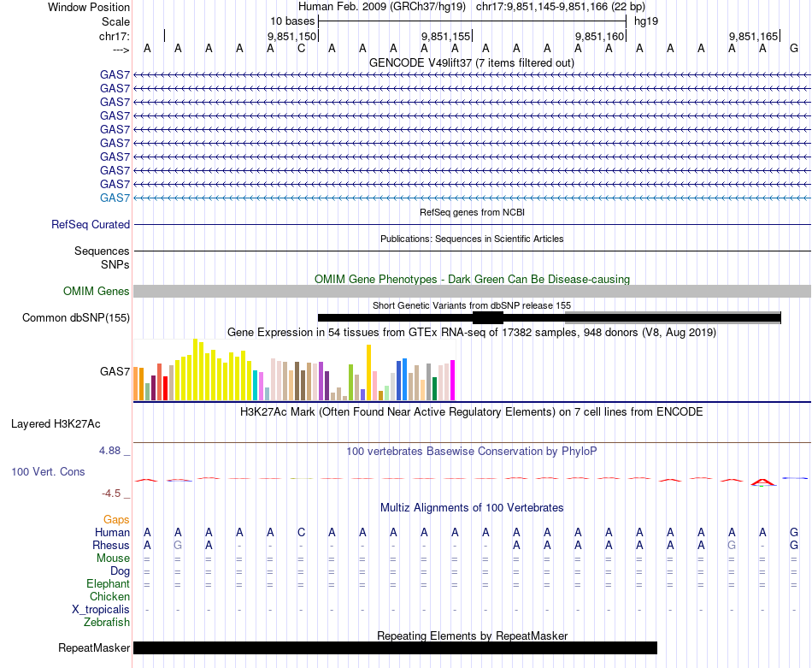The height and width of the screenshot is (668, 812).
Task: Click the Gaps label
Action: (116, 519)
